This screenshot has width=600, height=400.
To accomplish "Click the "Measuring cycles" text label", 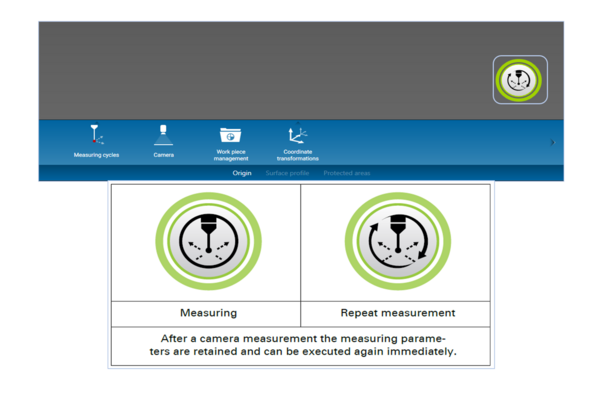I will 96,155.
